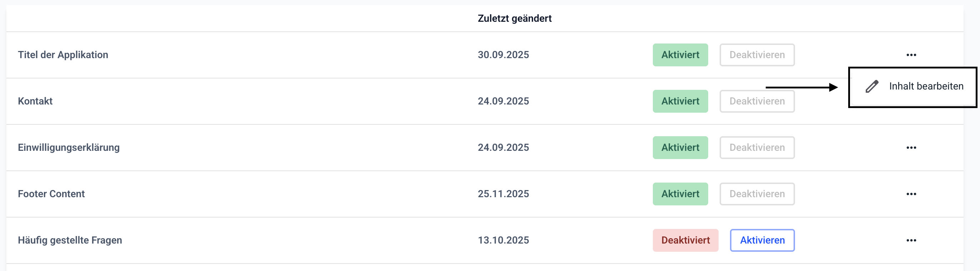Screen dimensions: 980x271
Task: Select the Footer Content row name
Action: tap(51, 194)
